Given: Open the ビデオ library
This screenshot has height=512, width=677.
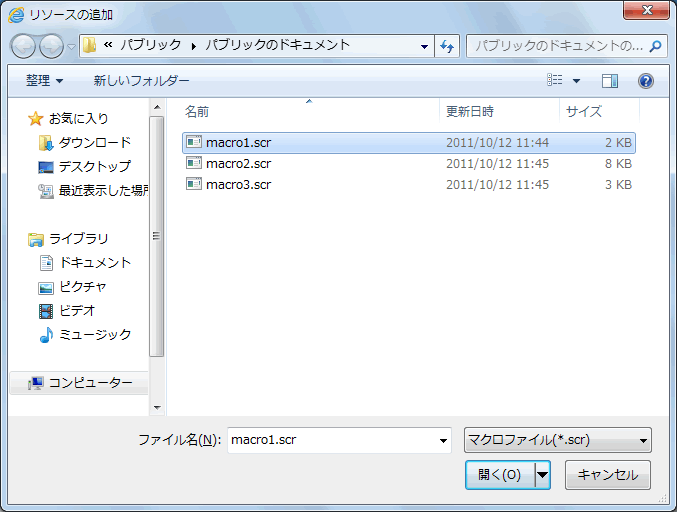Looking at the screenshot, I should [77, 310].
